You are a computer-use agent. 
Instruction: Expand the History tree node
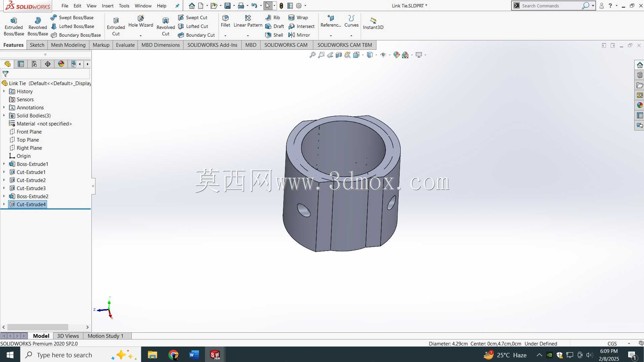(x=4, y=92)
